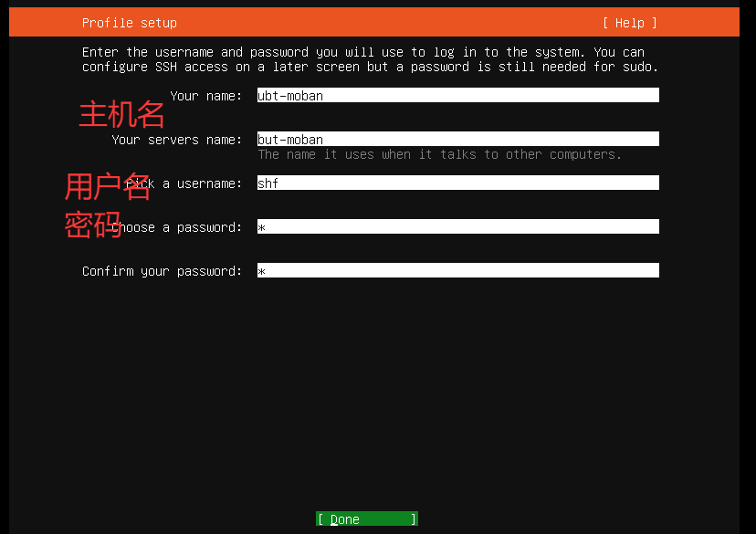Focus the Confirm your password field
Image resolution: width=756 pixels, height=534 pixels.
(x=457, y=271)
